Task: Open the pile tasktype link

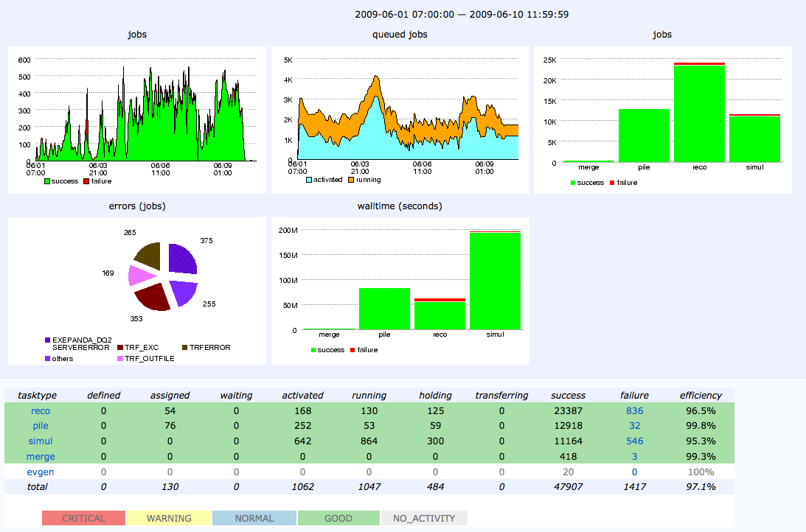Action: 41,426
